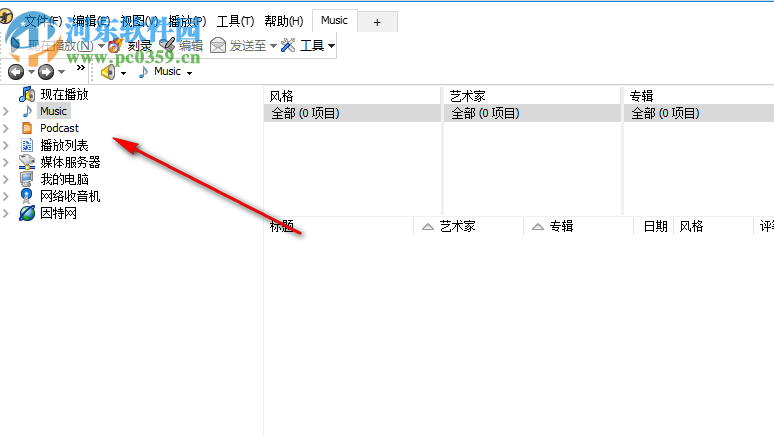Add a new tab with plus button
Screen dimensions: 774x437
[377, 22]
